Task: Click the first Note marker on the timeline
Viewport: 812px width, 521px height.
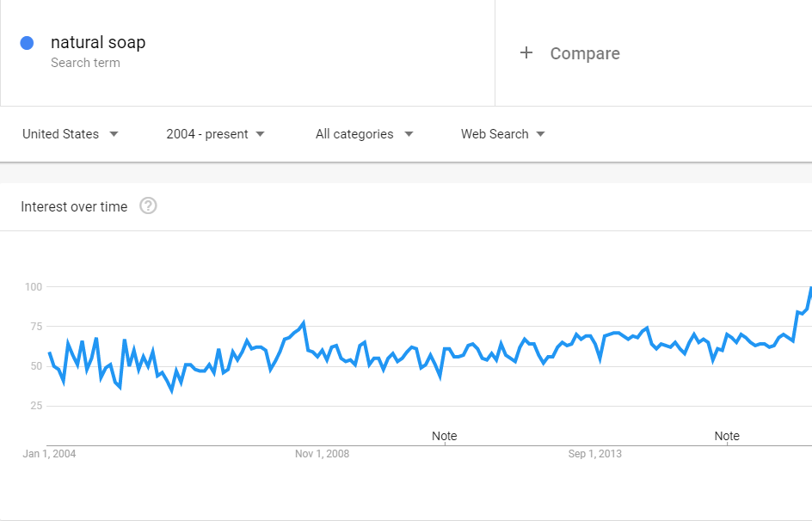Action: 445,436
